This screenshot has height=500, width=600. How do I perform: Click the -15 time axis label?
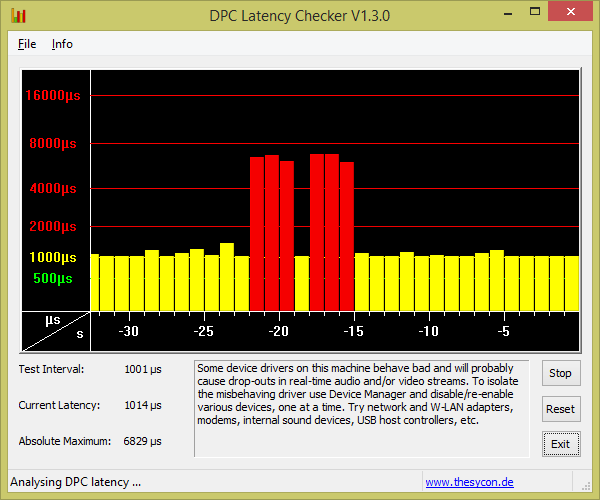click(x=354, y=331)
